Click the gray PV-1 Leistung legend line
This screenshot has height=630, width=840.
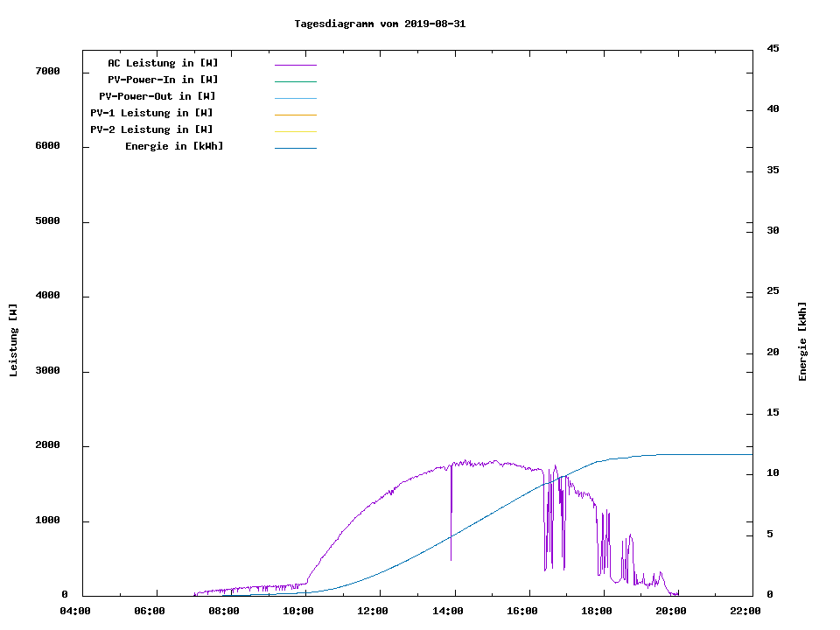point(295,115)
